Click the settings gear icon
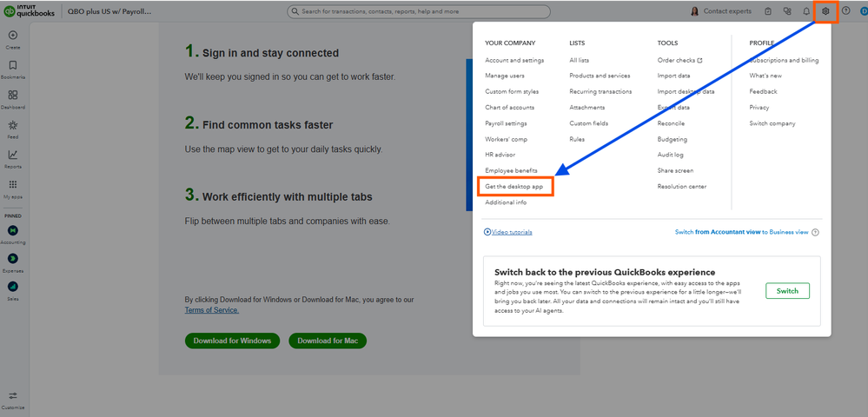This screenshot has width=868, height=417. (825, 11)
